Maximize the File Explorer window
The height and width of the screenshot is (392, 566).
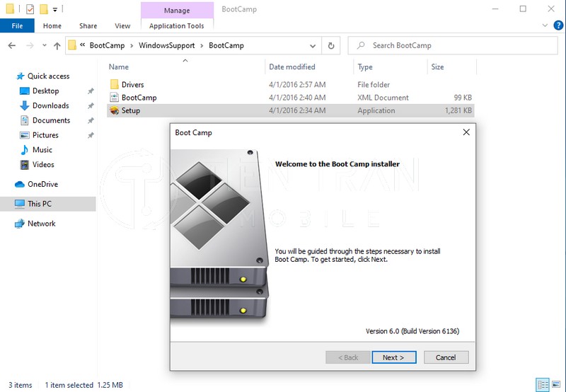click(x=523, y=8)
